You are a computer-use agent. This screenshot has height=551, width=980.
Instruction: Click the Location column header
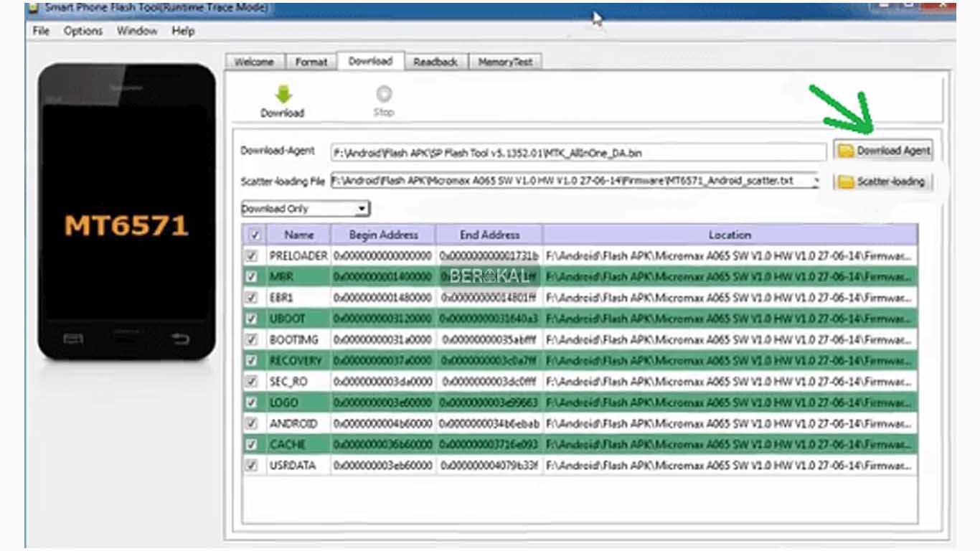(730, 235)
